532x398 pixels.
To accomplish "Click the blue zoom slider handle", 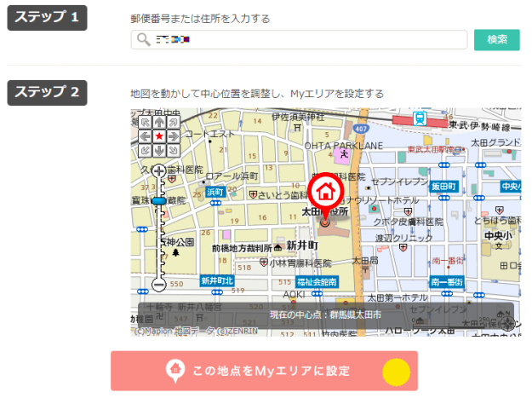I will [x=159, y=201].
